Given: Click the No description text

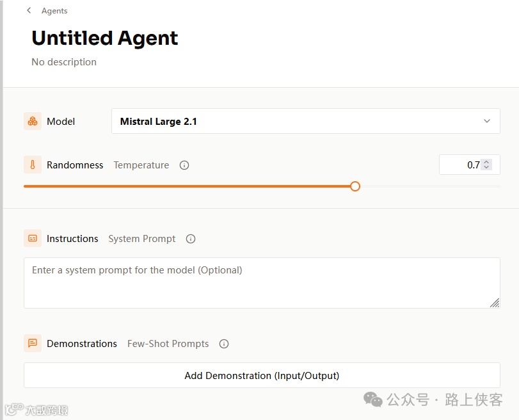Looking at the screenshot, I should coord(64,62).
